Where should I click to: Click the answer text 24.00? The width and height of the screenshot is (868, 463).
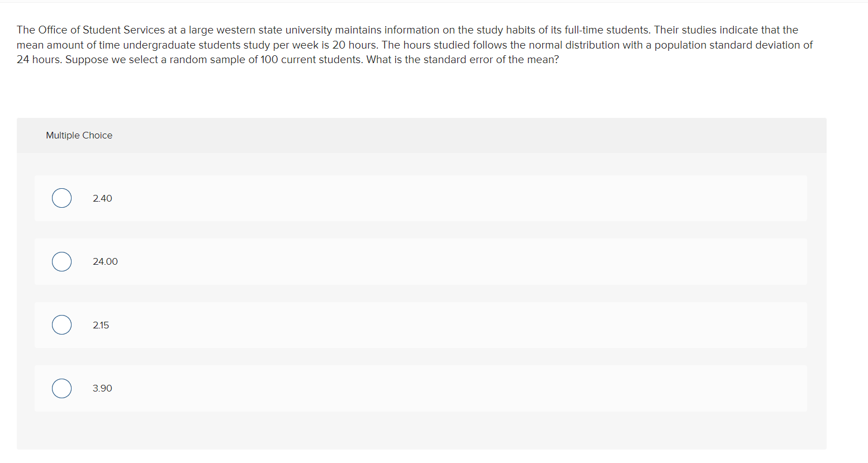105,261
